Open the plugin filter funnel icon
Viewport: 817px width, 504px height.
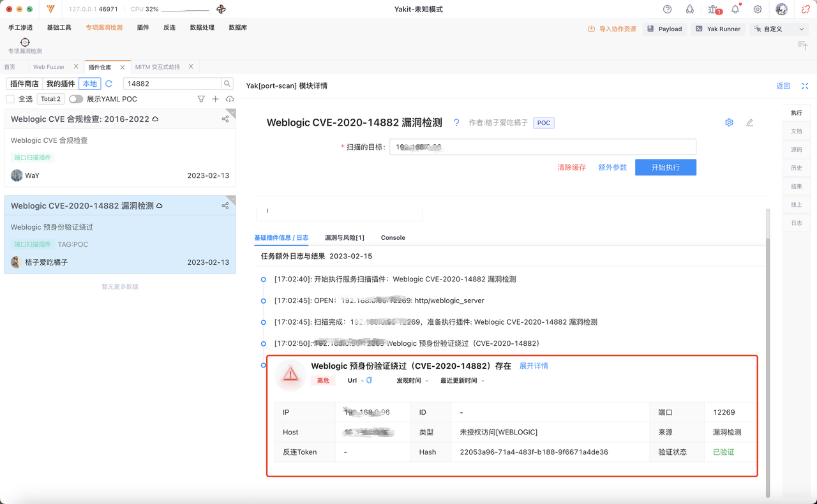[x=201, y=99]
